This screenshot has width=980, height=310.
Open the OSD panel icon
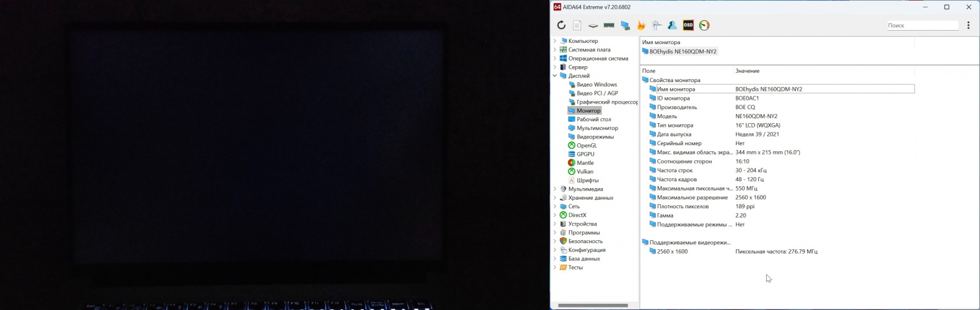coord(688,25)
